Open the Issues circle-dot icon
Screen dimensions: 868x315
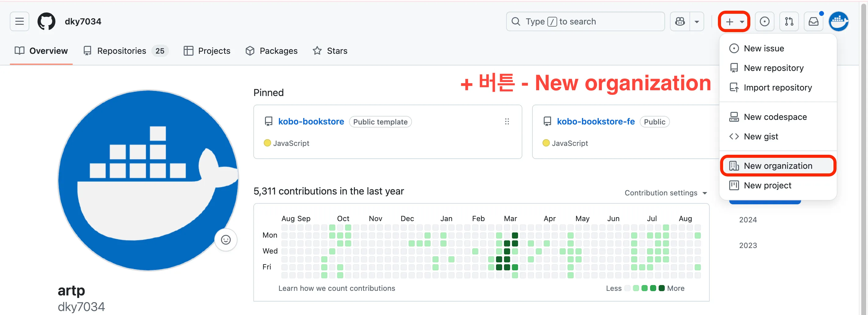[764, 22]
